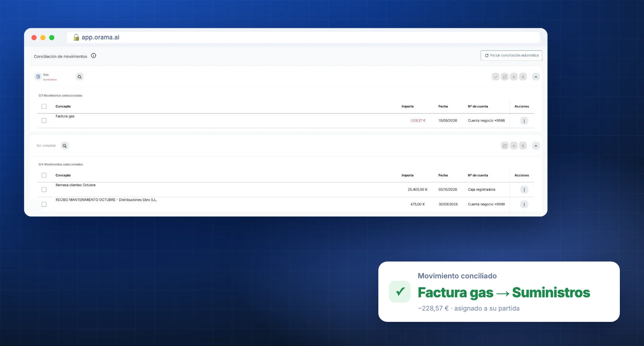Click the Sin conciliar section label
This screenshot has width=644, height=346.
[46, 146]
